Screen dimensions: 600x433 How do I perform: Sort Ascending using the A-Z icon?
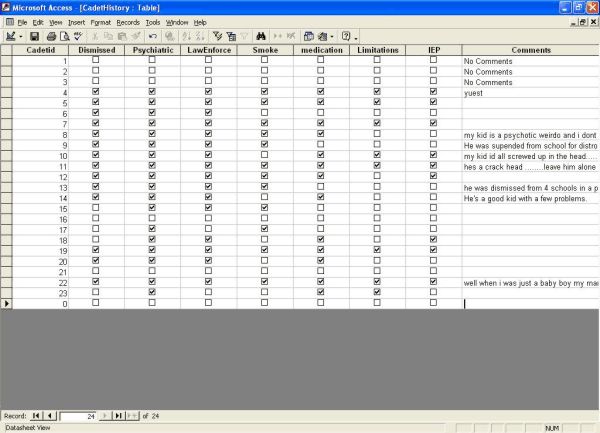point(186,36)
